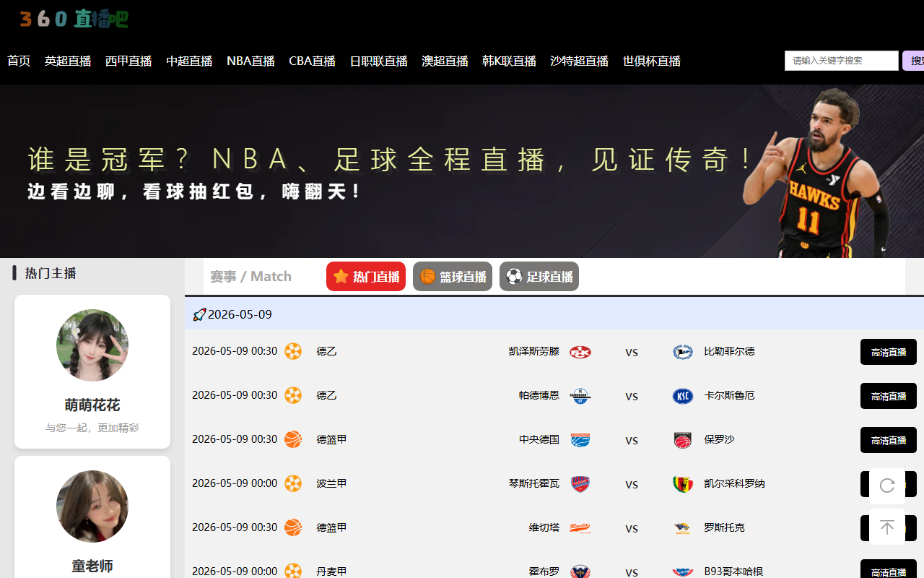Click the 帕德博恩 team logo
Screen dimensions: 924x578
tap(580, 396)
